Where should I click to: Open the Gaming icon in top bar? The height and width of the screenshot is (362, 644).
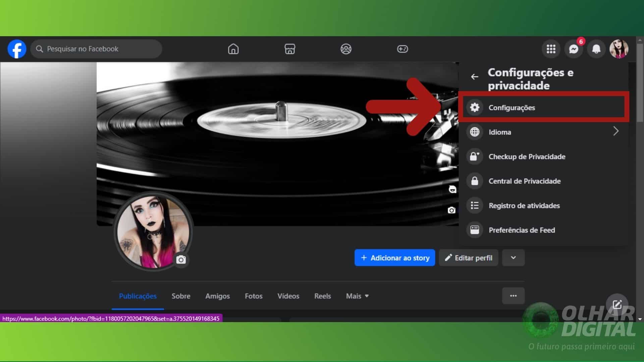(x=402, y=49)
